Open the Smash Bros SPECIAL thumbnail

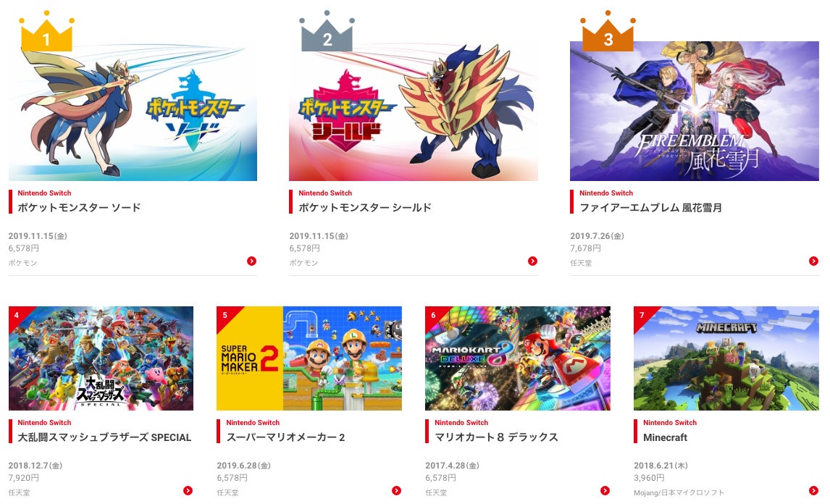coord(101,358)
